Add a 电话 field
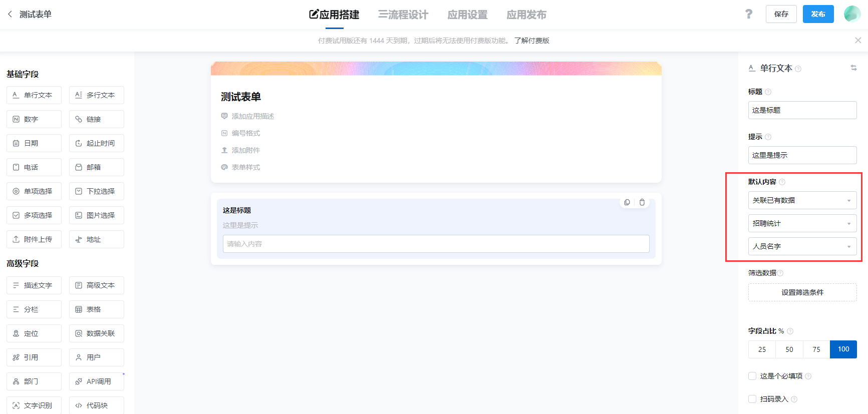The width and height of the screenshot is (868, 414). pos(34,167)
